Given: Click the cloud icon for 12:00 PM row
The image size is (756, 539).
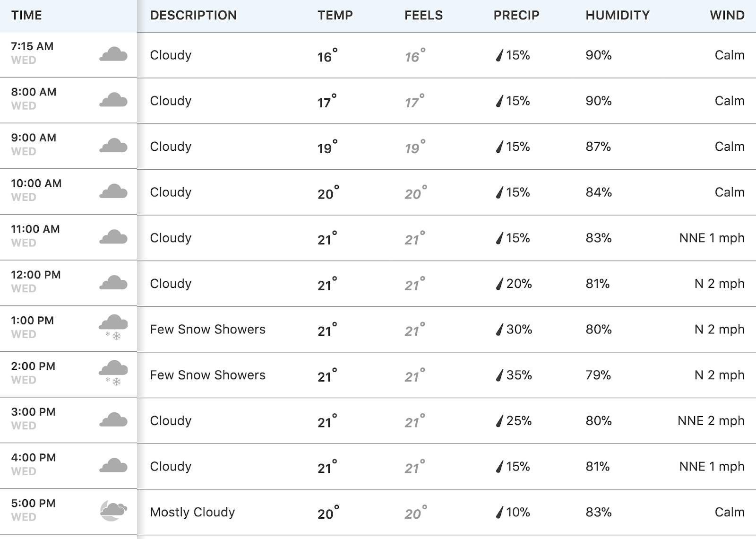Looking at the screenshot, I should [x=113, y=283].
